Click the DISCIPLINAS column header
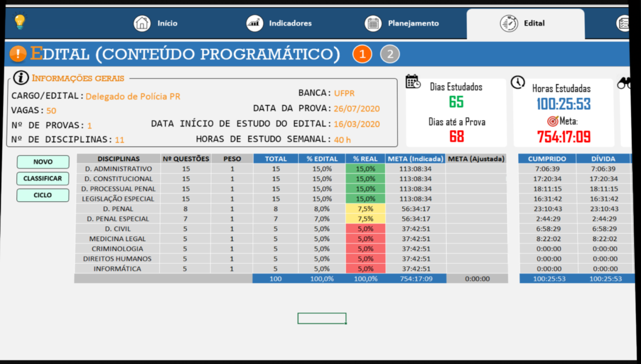The image size is (641, 364). (x=119, y=159)
